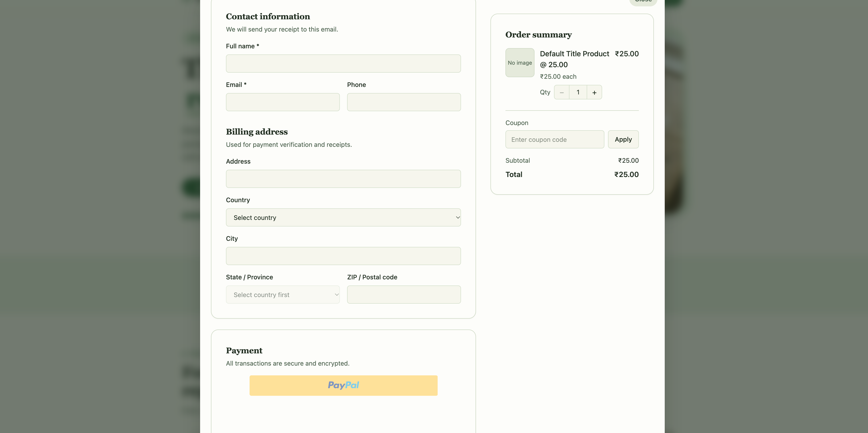Click the No image product thumbnail
868x433 pixels.
coord(520,63)
